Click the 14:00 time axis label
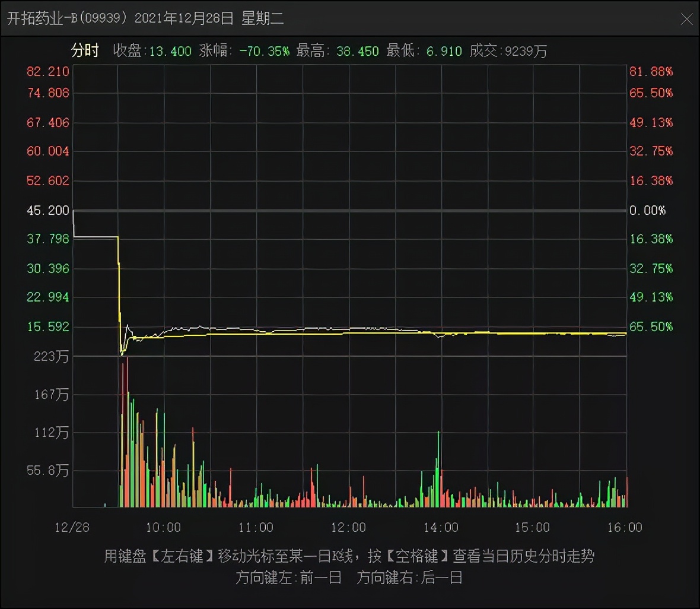 tap(441, 527)
